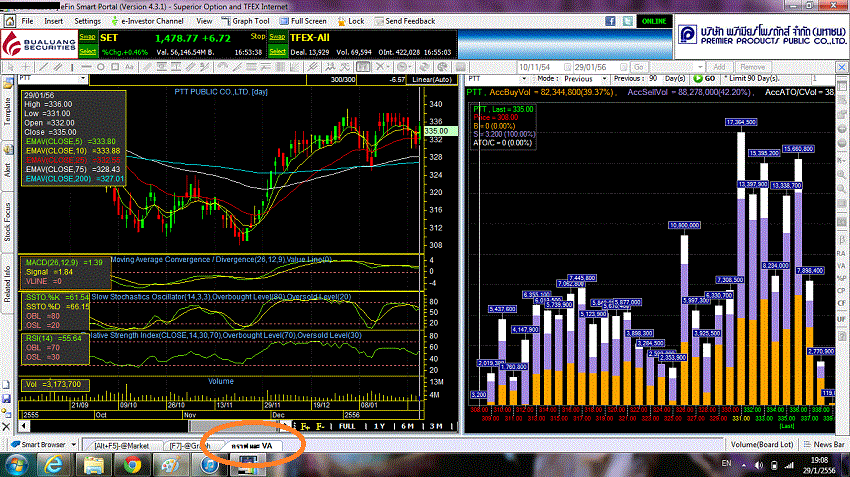Open the Smart Browser dropdown arrow
Screen dimensions: 850x477
point(74,444)
